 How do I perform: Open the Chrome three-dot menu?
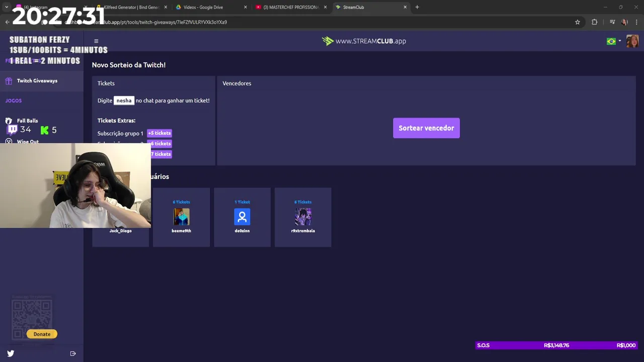point(636,22)
